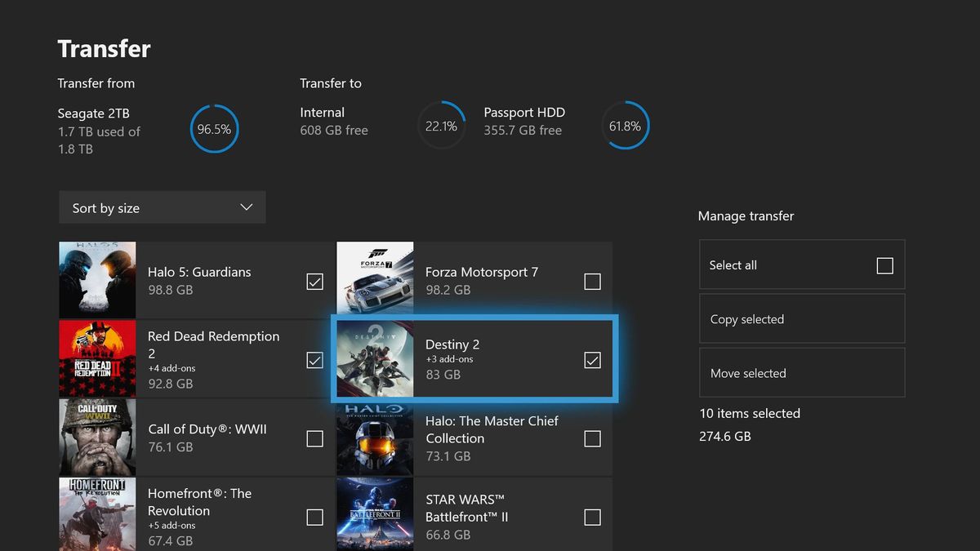This screenshot has width=980, height=551.
Task: Enable the Select all checkbox
Action: coord(884,264)
